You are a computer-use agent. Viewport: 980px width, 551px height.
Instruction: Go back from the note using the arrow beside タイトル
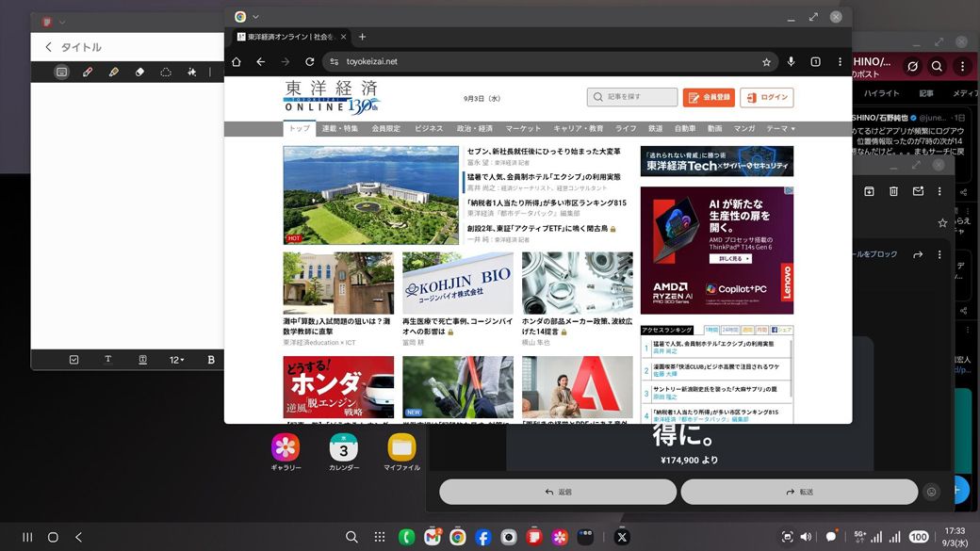click(x=49, y=47)
